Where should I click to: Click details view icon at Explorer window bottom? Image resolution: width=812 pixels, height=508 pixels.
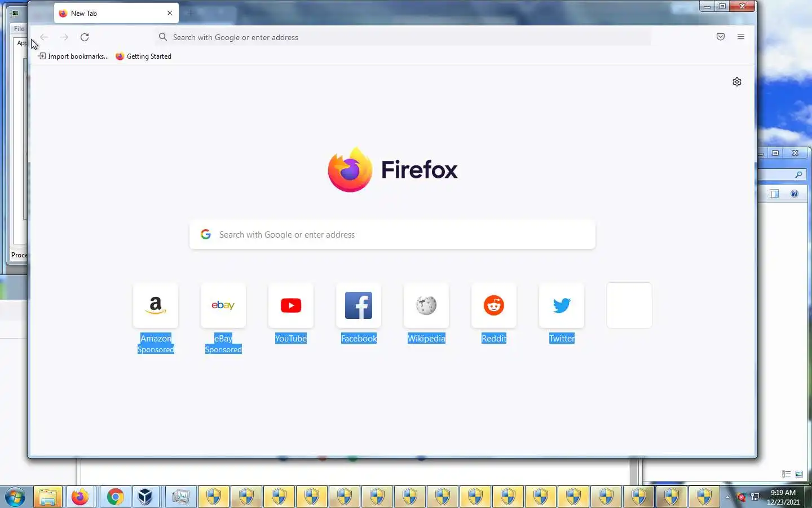tap(786, 474)
